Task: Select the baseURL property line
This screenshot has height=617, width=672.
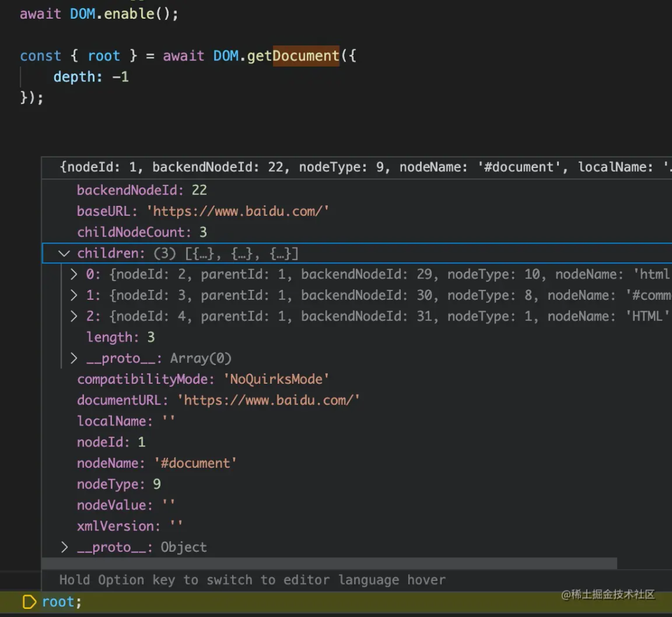Action: pos(203,211)
